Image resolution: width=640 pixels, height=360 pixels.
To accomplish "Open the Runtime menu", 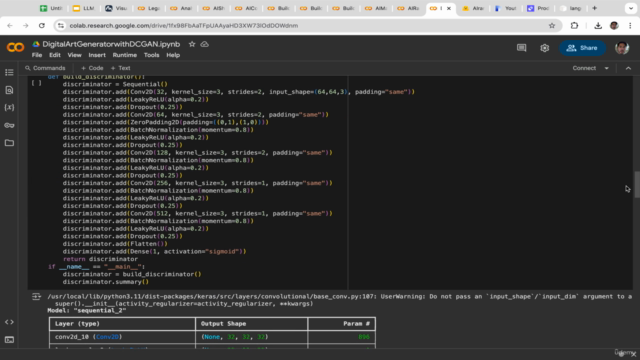I will (x=124, y=55).
